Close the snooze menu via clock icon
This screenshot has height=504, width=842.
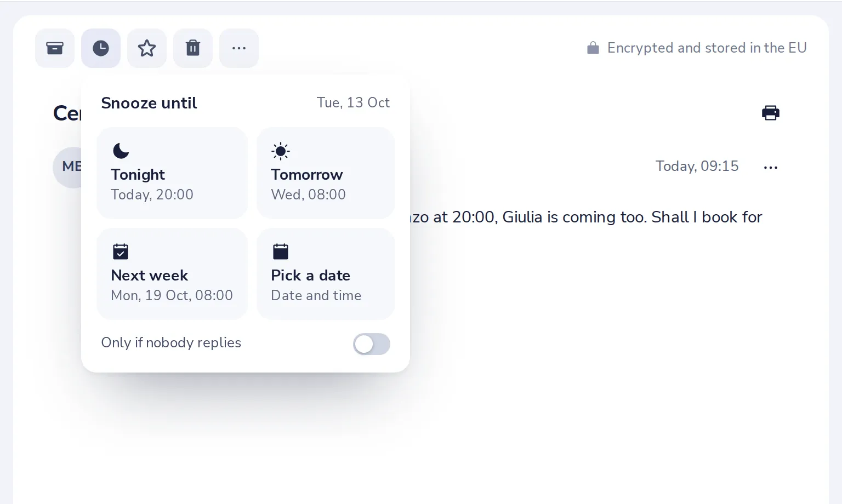click(101, 48)
